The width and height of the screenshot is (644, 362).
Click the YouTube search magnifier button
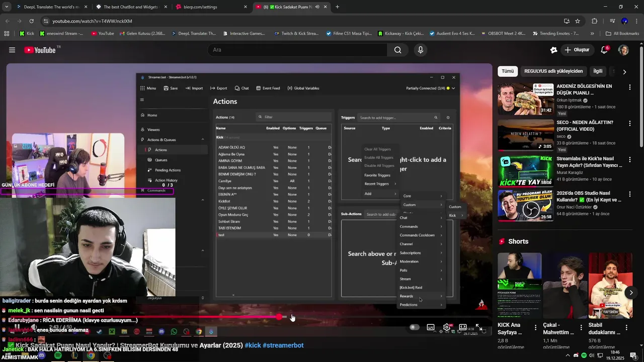point(397,50)
